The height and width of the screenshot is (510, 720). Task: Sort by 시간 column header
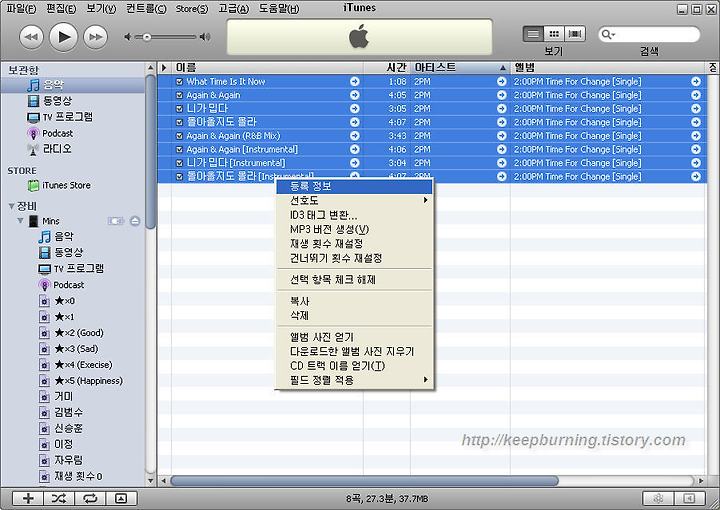pos(387,67)
